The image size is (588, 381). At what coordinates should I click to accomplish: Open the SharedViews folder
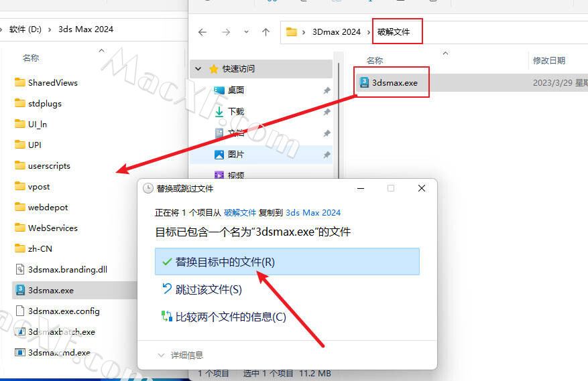pos(46,83)
